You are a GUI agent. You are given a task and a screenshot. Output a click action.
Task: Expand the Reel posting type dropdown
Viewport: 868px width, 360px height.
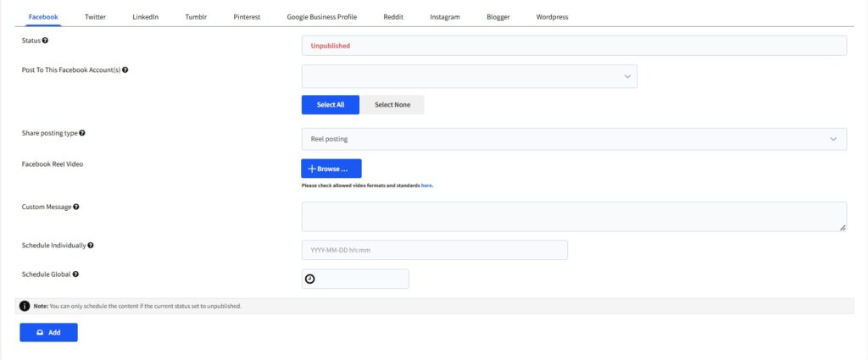[x=574, y=139]
